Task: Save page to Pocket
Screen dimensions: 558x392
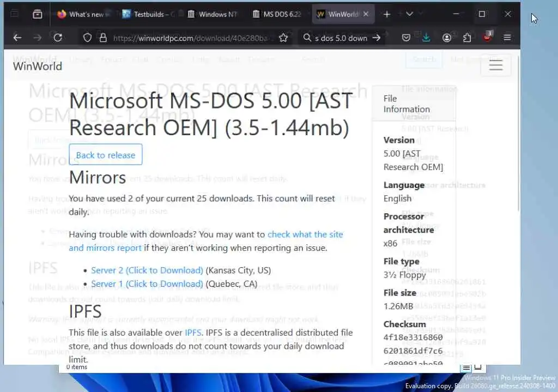Action: [406, 38]
